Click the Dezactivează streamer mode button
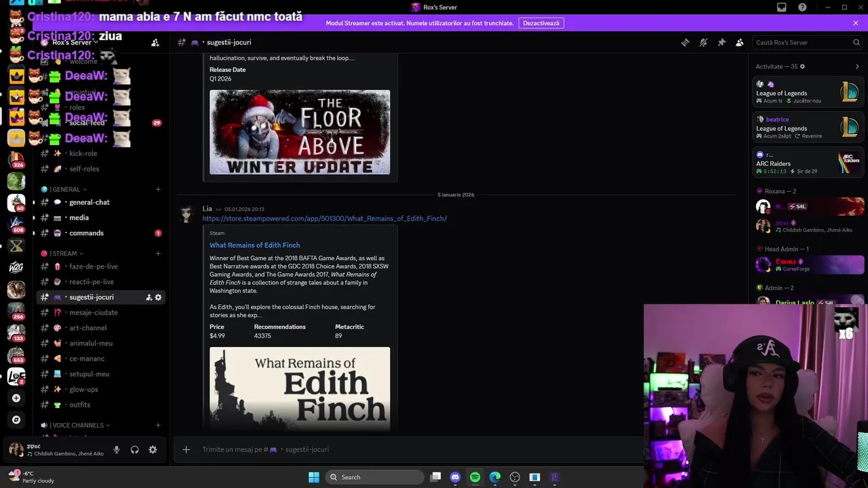This screenshot has height=488, width=868. coord(541,23)
